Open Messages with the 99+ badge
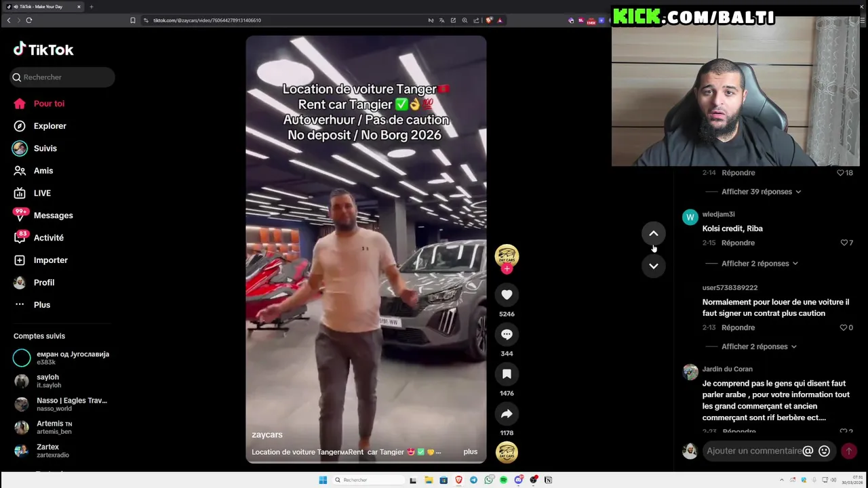Image resolution: width=868 pixels, height=488 pixels. (43, 216)
